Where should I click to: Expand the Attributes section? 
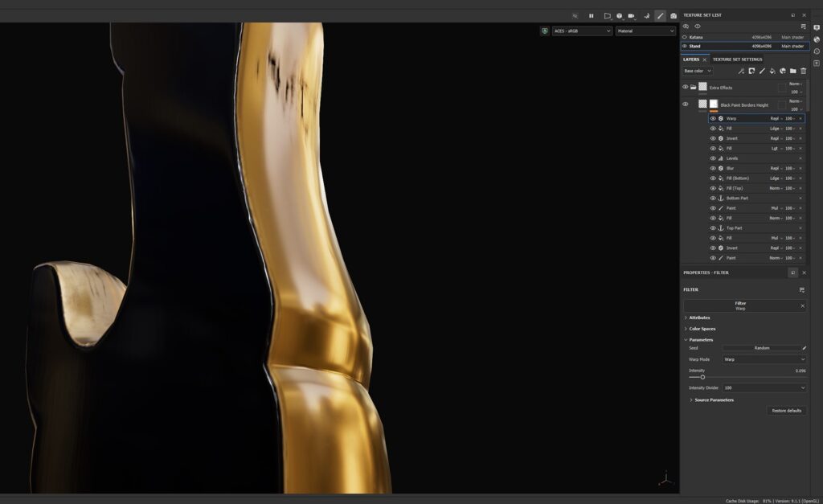[x=699, y=318]
